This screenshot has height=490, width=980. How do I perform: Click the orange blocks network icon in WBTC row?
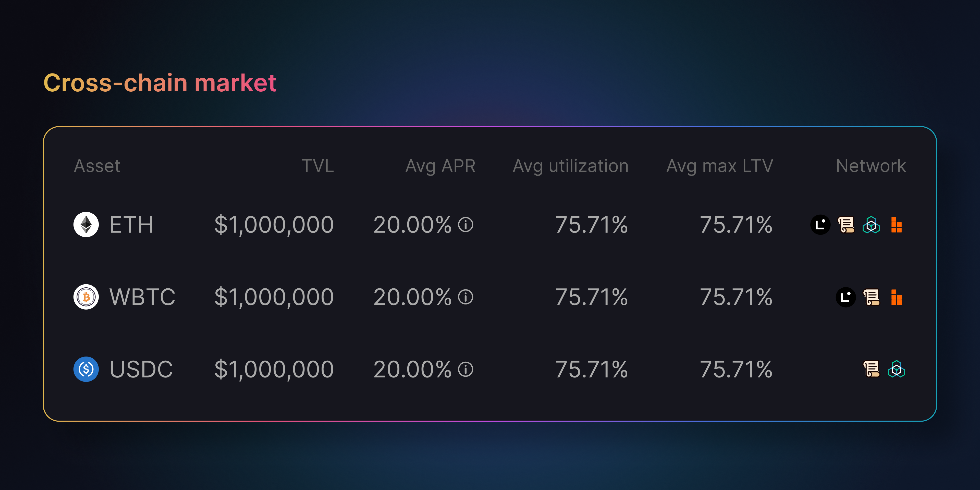click(896, 297)
